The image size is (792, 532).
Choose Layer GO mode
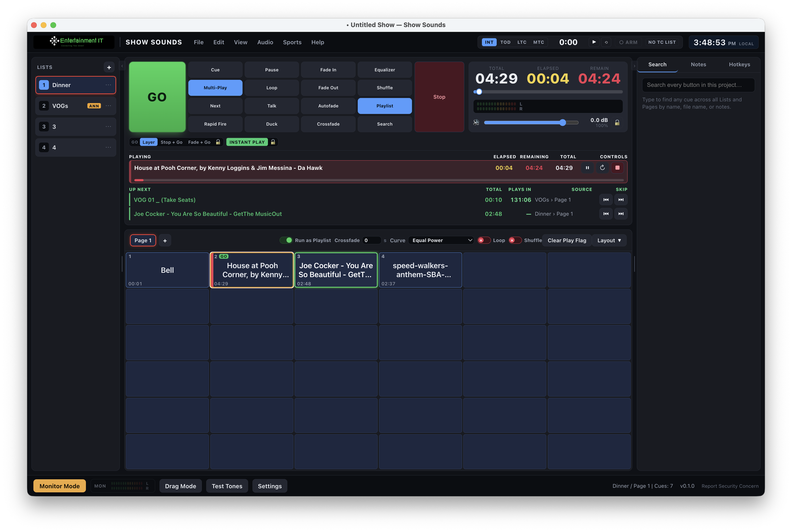coord(149,142)
